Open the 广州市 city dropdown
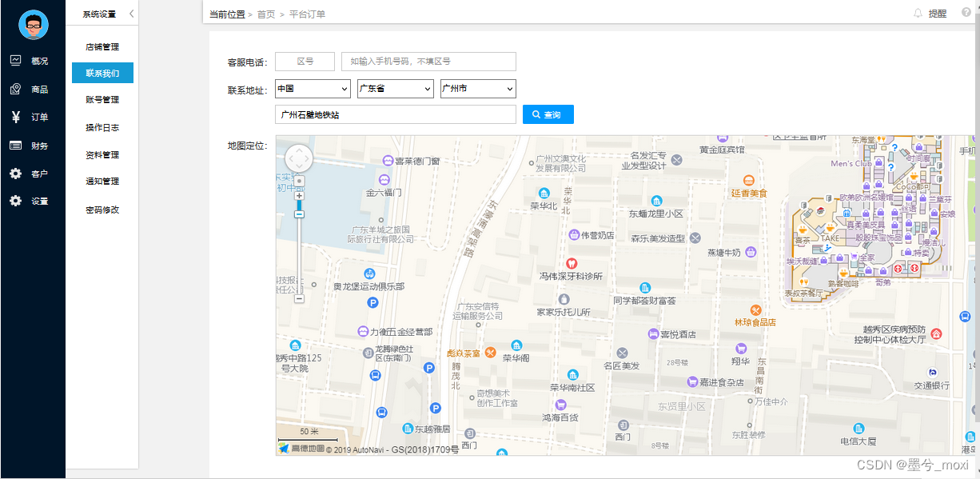980x479 pixels. tap(478, 89)
